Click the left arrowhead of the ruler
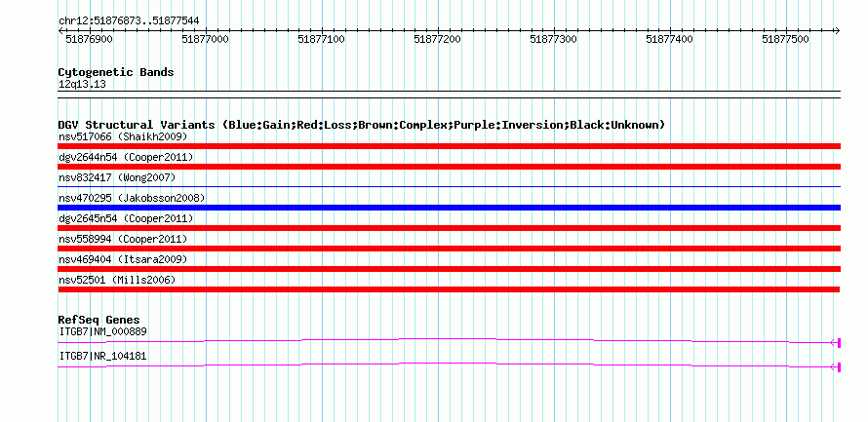868x422 pixels. [60, 30]
